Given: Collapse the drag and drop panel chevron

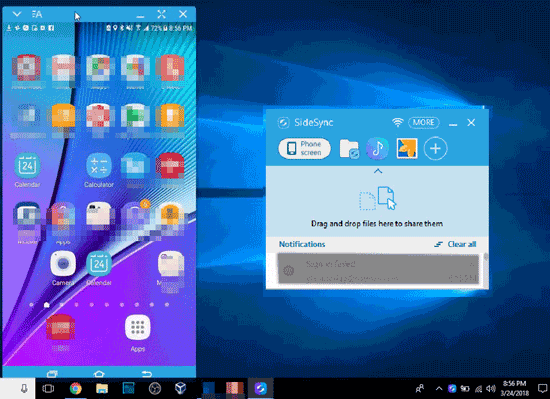Looking at the screenshot, I should 377,171.
